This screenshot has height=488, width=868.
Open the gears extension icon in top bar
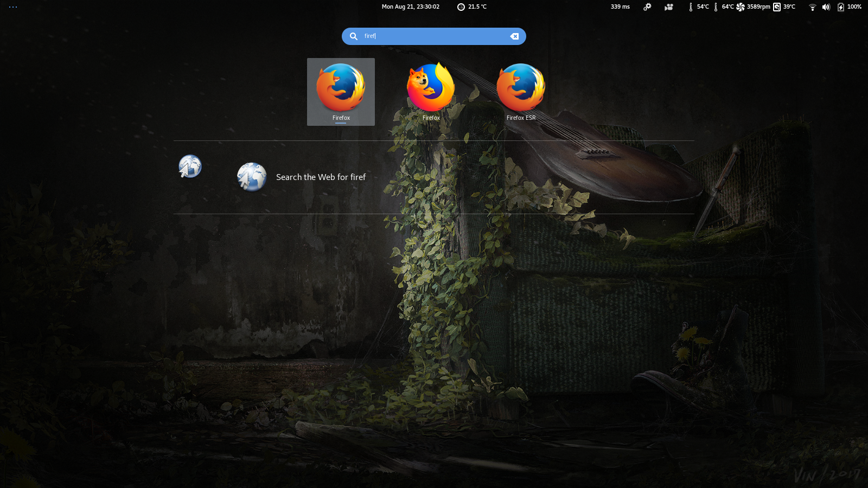(x=647, y=7)
